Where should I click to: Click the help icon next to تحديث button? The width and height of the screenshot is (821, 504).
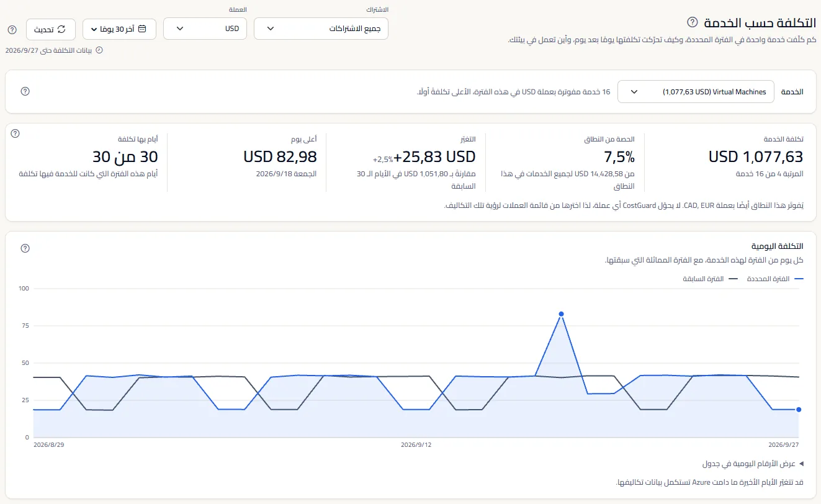[12, 29]
